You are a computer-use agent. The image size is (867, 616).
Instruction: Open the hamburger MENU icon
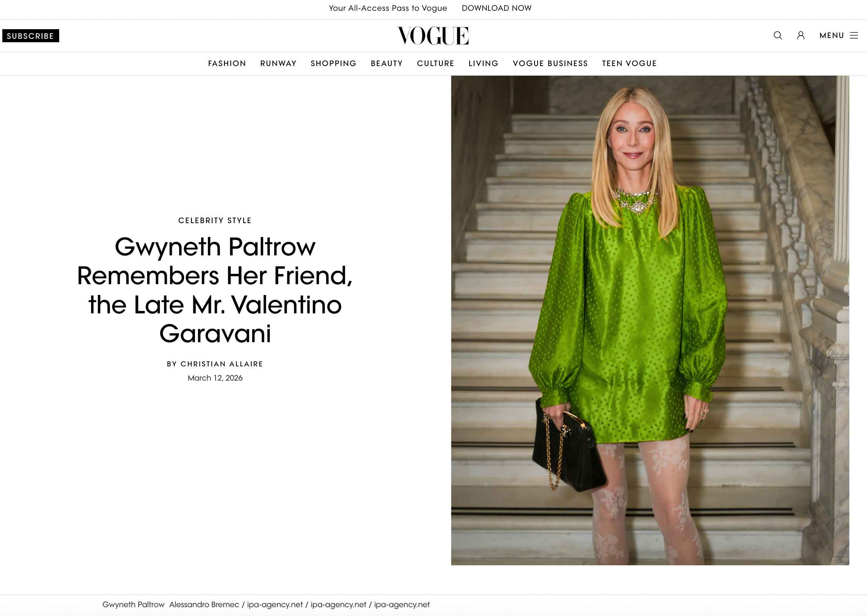click(x=854, y=35)
